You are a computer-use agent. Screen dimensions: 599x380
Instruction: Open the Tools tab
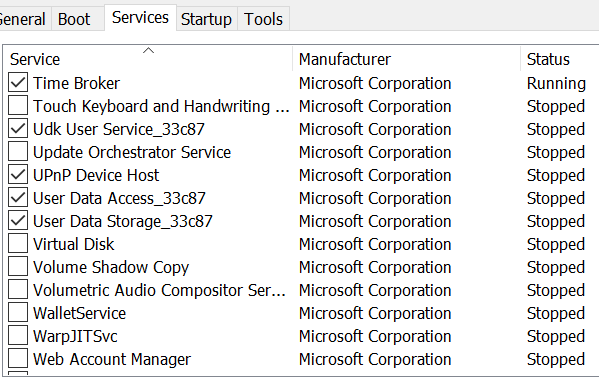click(263, 19)
